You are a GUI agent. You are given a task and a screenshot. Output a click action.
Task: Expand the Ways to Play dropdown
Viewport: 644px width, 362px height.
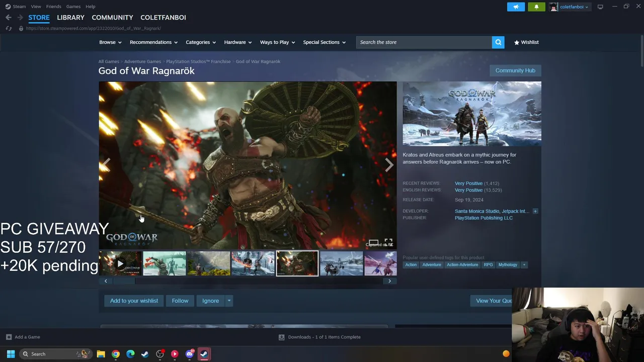click(x=277, y=42)
